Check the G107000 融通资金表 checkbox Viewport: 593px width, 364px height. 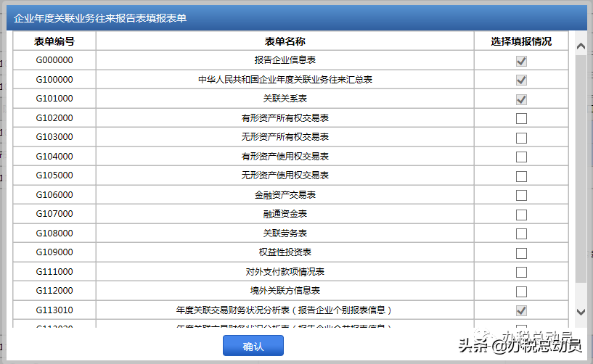coord(521,215)
